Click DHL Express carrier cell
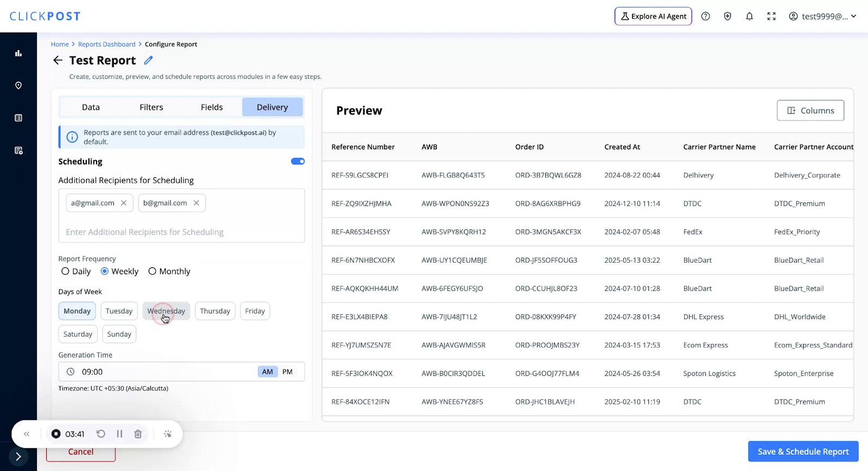 [704, 317]
